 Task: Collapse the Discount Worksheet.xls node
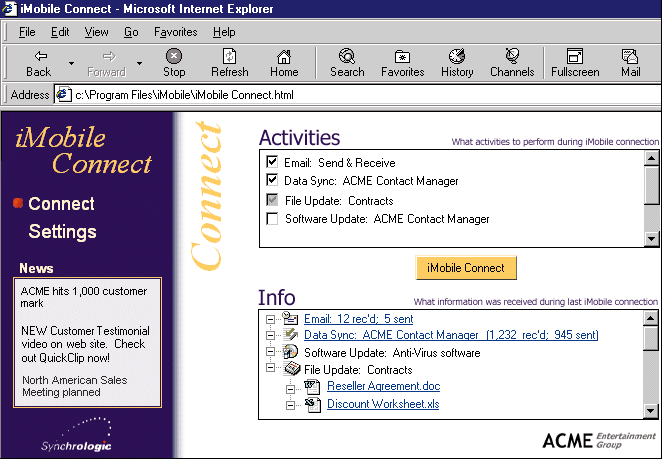tap(290, 405)
